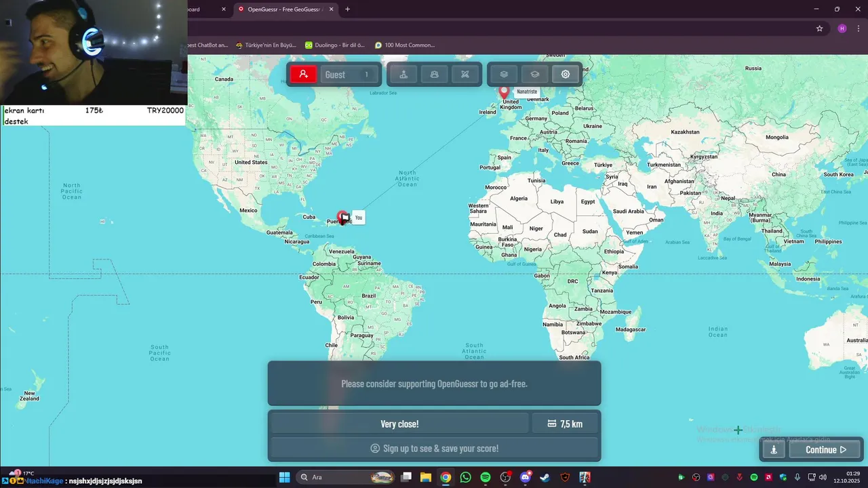Click the Mongolia label on the map
This screenshot has height=488, width=868.
point(777,137)
